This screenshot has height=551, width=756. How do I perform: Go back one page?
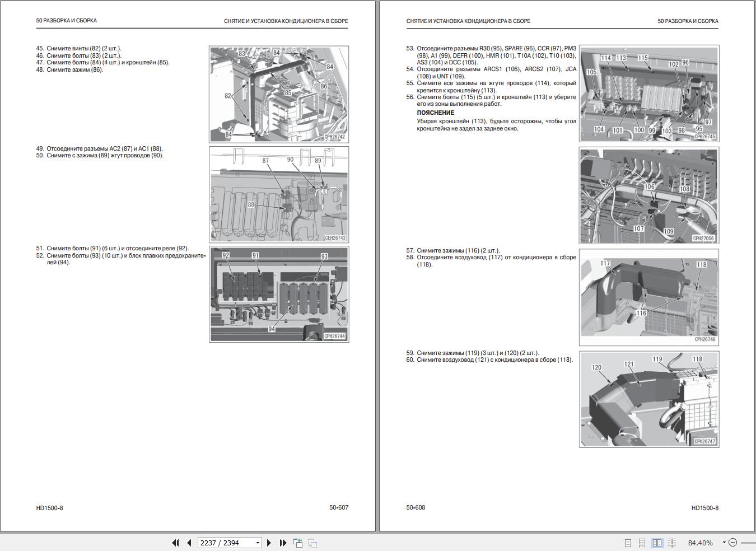click(189, 543)
